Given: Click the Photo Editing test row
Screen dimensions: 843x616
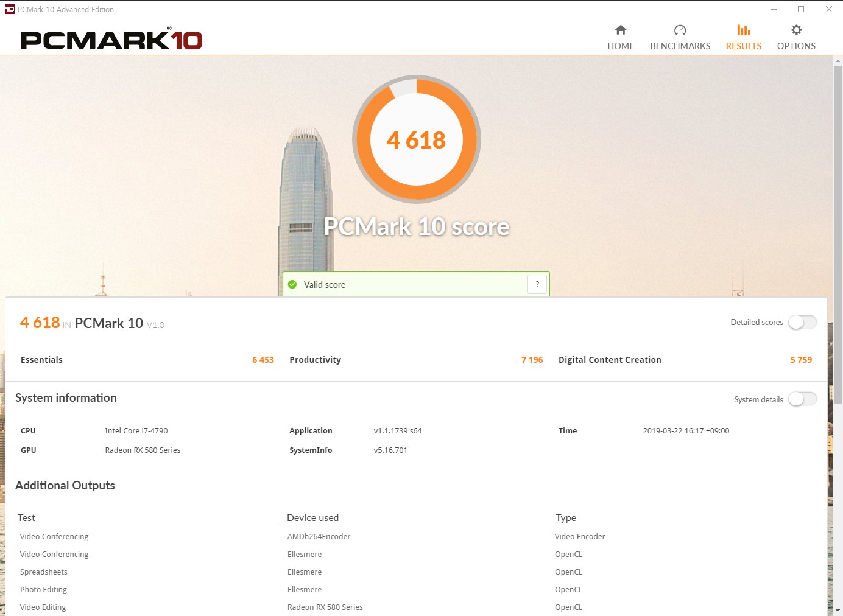Looking at the screenshot, I should [43, 589].
